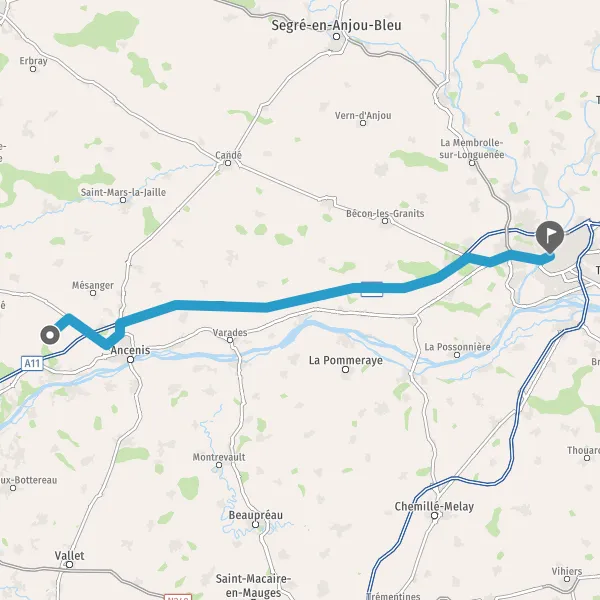Select the Segré-en-Anjou-Bleu town marker
Viewport: 600px width, 600px height.
click(336, 37)
